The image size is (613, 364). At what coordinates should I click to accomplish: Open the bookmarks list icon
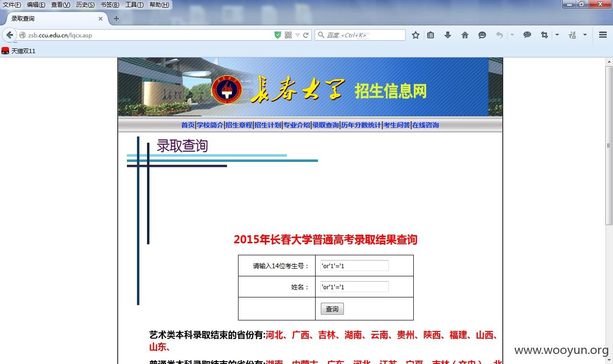431,35
